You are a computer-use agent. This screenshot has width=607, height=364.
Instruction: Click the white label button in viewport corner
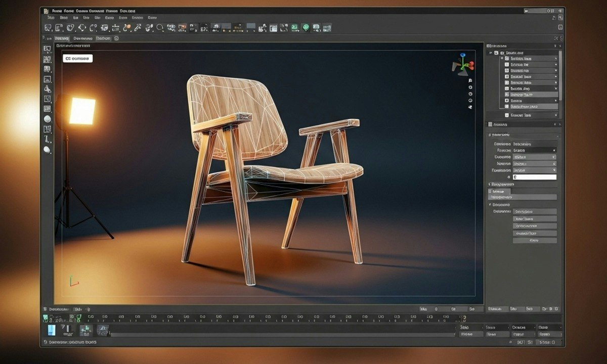78,59
